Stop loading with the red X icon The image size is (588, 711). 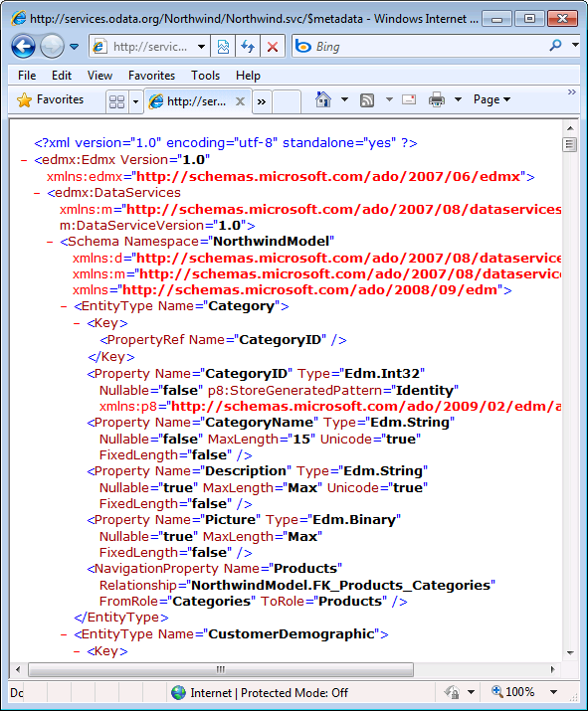[273, 47]
